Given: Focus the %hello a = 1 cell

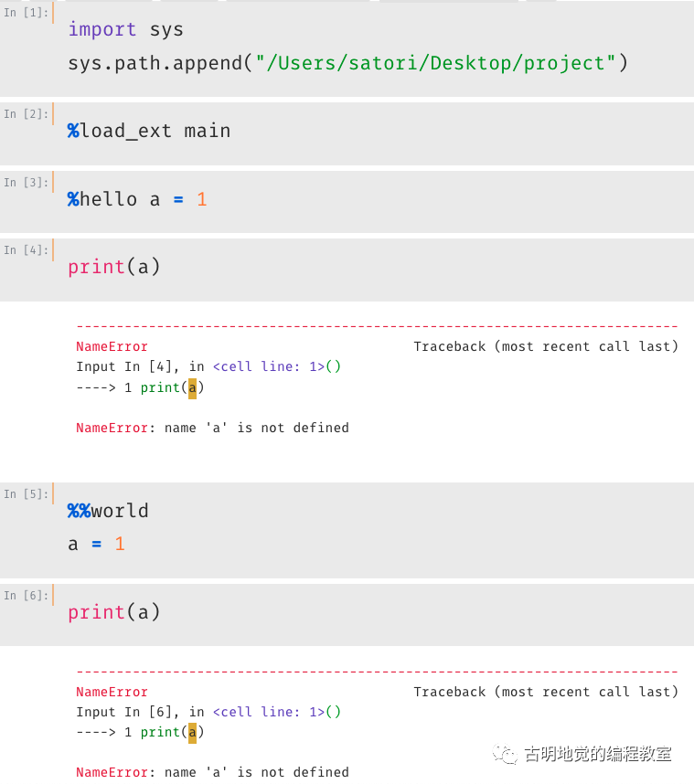Looking at the screenshot, I should [137, 199].
